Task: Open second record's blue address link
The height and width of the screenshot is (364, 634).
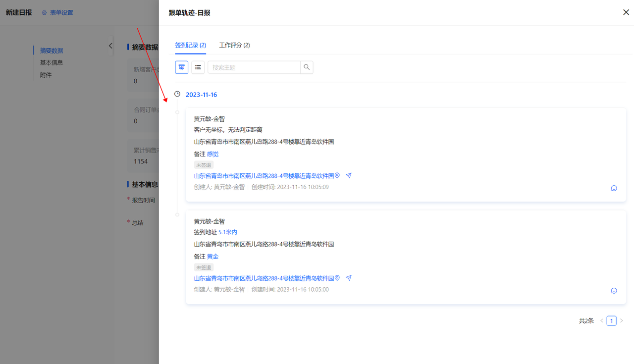Action: 264,278
